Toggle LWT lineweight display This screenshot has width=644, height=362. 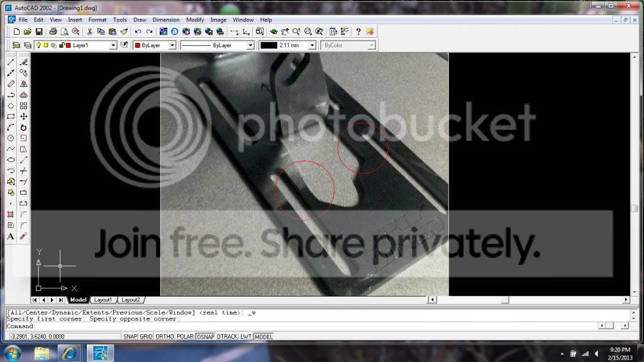click(246, 336)
